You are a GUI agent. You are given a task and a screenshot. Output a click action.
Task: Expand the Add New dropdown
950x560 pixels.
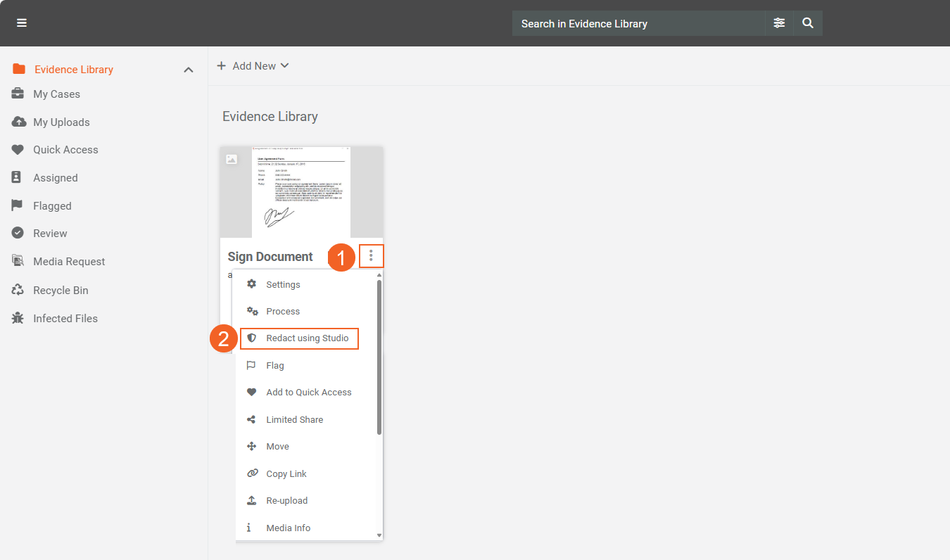pos(253,66)
